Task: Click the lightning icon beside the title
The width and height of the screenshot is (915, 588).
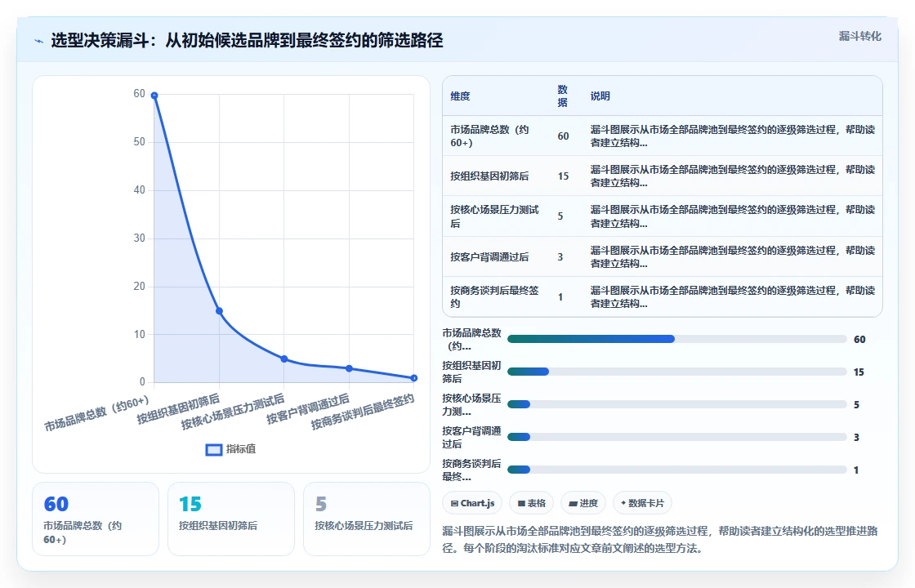Action: click(x=39, y=42)
